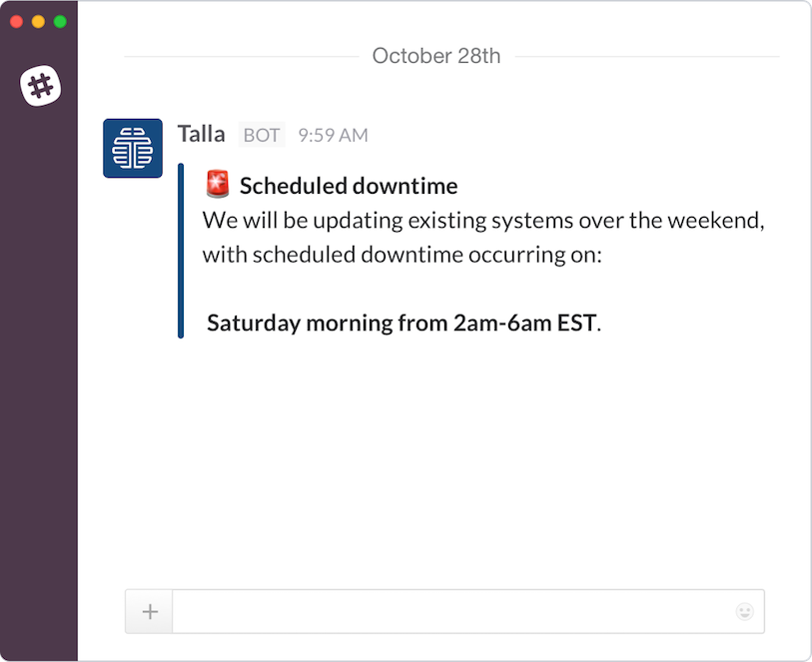812x662 pixels.
Task: Click the empty dark purple sidebar area
Action: coord(39,379)
